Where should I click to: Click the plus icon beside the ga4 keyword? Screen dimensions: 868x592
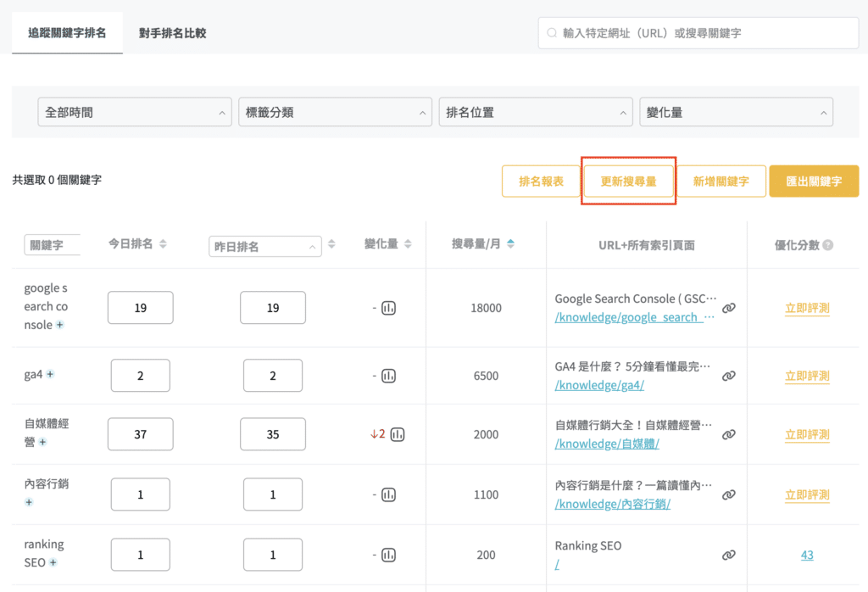click(x=51, y=374)
